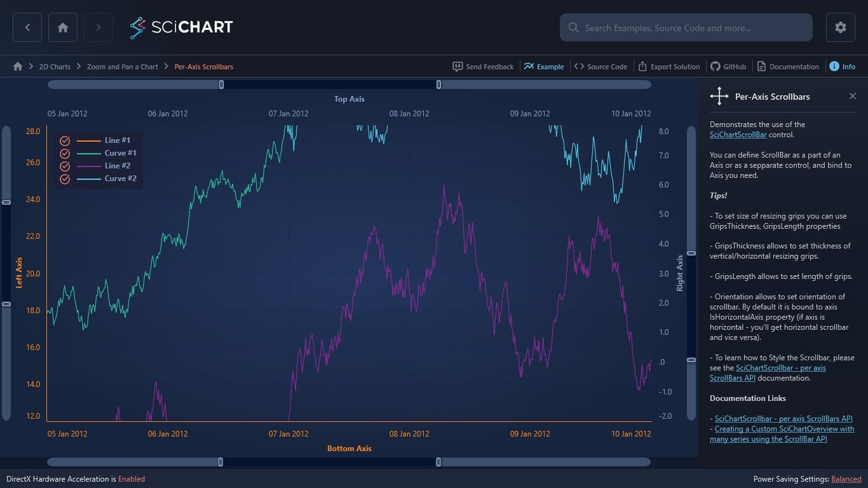Screen dimensions: 868x488
Task: Click the breadcrumb home icon
Action: pyautogui.click(x=17, y=66)
